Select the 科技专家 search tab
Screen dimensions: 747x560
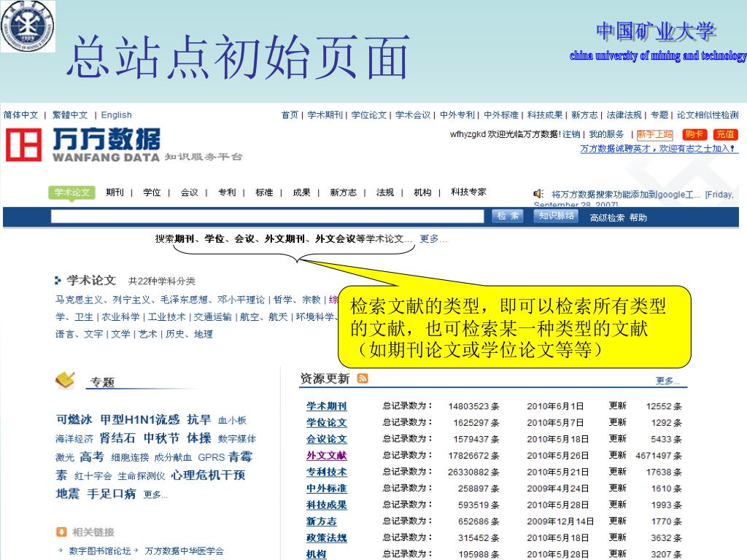469,192
